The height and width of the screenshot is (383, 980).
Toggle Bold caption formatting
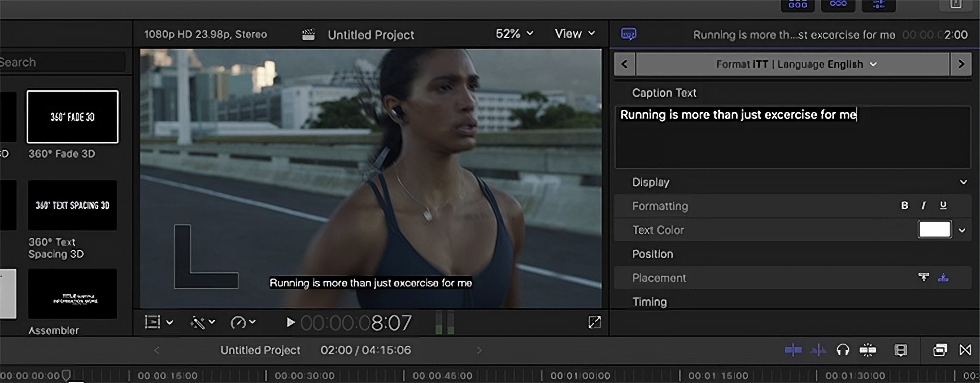tap(905, 206)
